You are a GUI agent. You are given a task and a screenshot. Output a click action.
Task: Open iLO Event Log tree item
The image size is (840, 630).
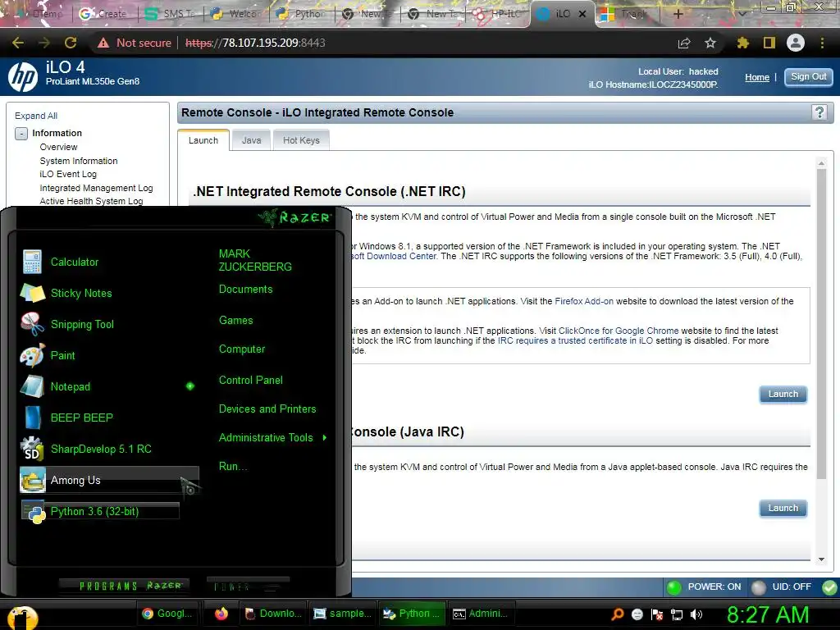(x=68, y=174)
